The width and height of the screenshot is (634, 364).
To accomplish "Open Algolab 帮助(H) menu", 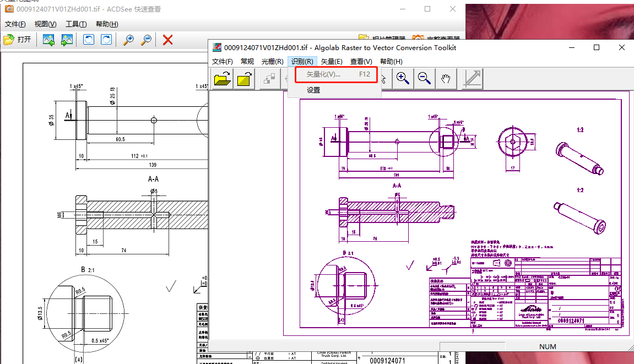I will point(391,62).
